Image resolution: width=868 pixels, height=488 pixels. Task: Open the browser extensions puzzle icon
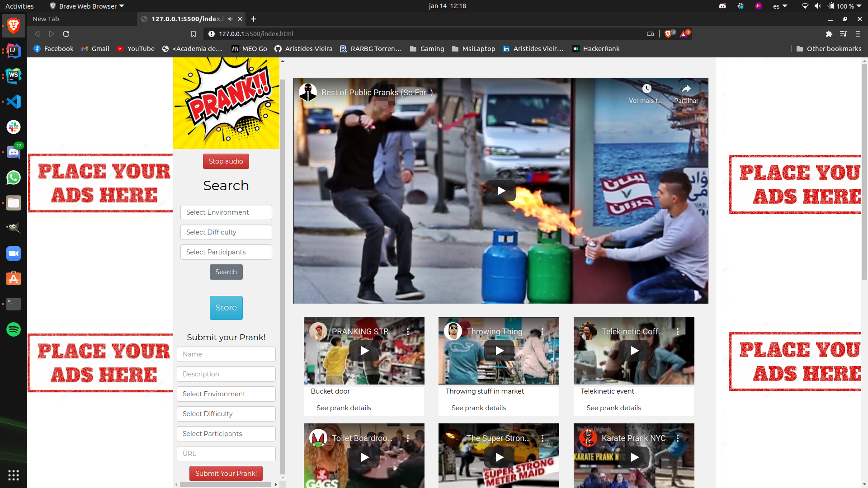point(829,34)
